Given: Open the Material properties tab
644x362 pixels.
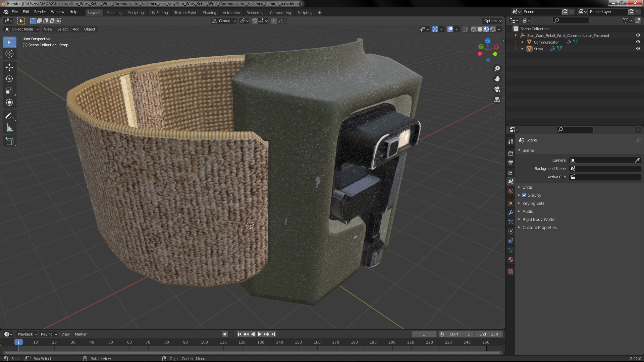Looking at the screenshot, I should click(x=511, y=259).
